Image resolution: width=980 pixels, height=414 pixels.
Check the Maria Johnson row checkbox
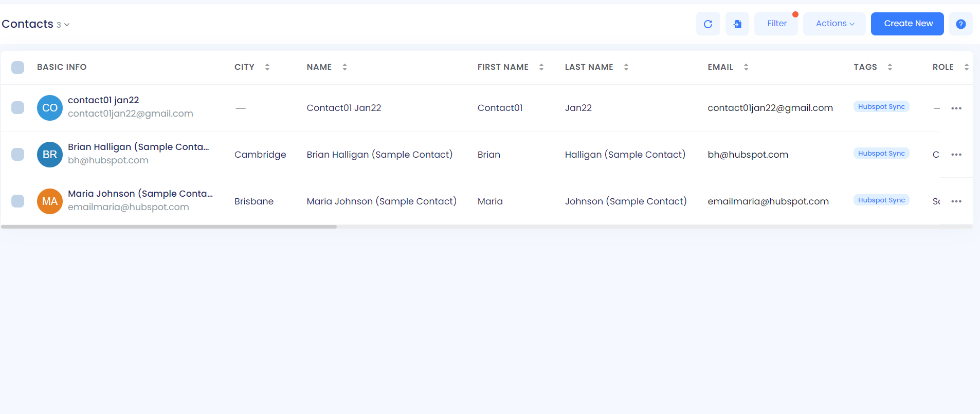pyautogui.click(x=18, y=201)
